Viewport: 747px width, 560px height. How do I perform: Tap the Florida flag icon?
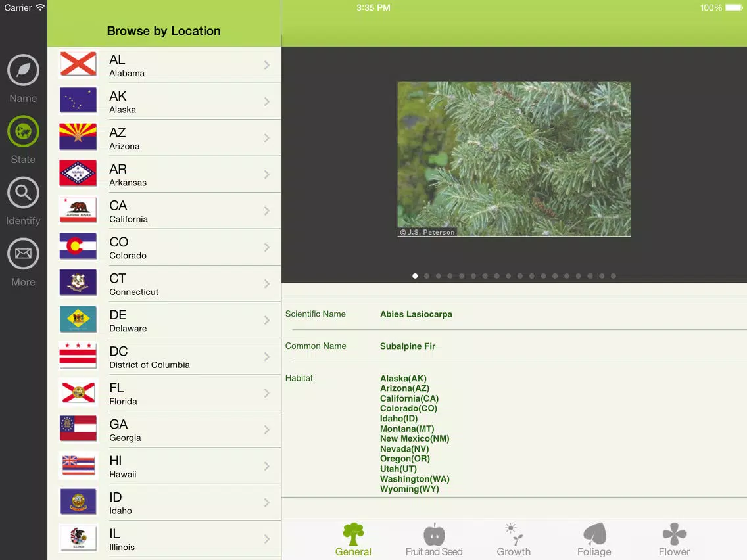pyautogui.click(x=78, y=392)
